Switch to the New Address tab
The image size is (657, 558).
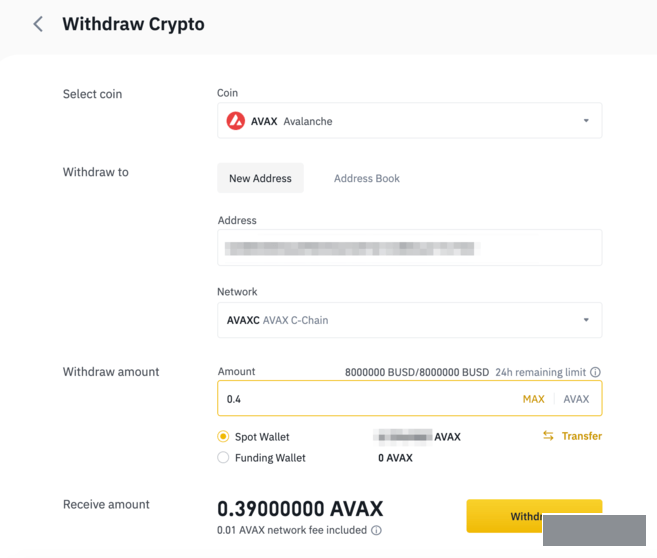click(x=260, y=178)
